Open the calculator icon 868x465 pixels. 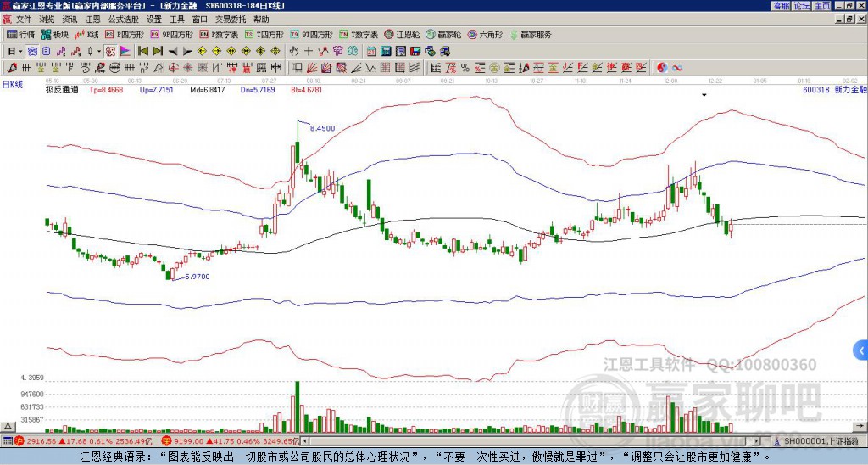click(x=386, y=52)
